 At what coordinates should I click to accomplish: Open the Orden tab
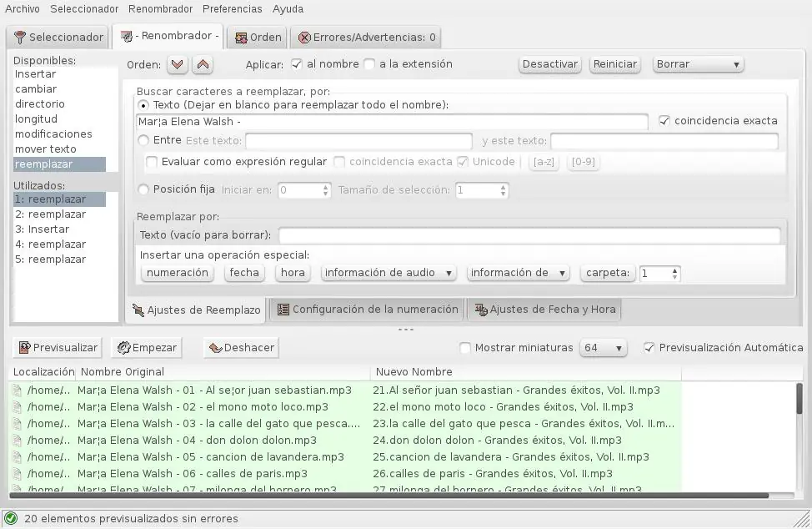(x=258, y=38)
